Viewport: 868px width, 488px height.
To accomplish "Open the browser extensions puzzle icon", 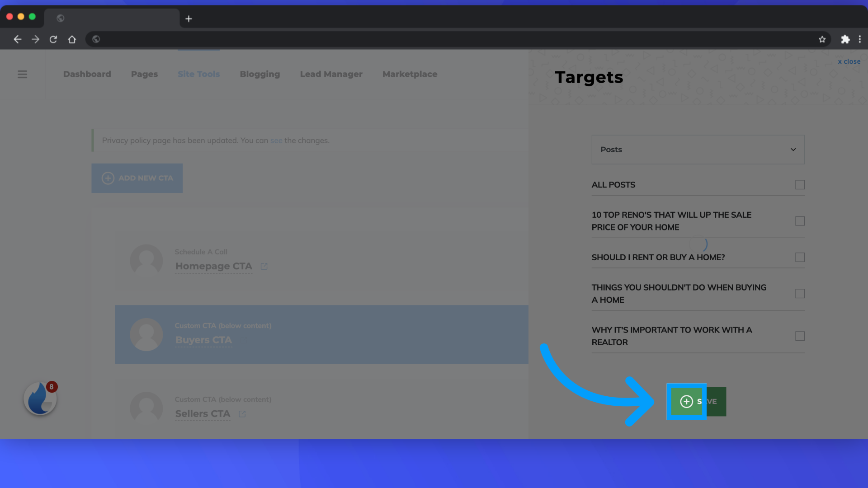I will click(845, 39).
